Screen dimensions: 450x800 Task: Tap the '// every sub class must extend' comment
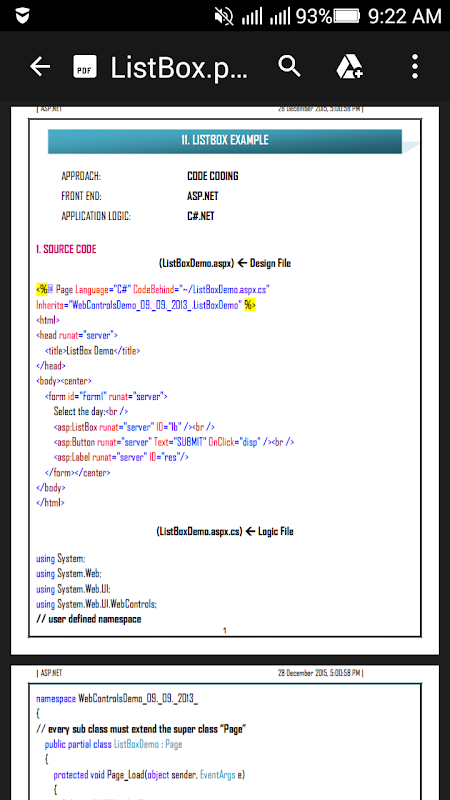(141, 730)
